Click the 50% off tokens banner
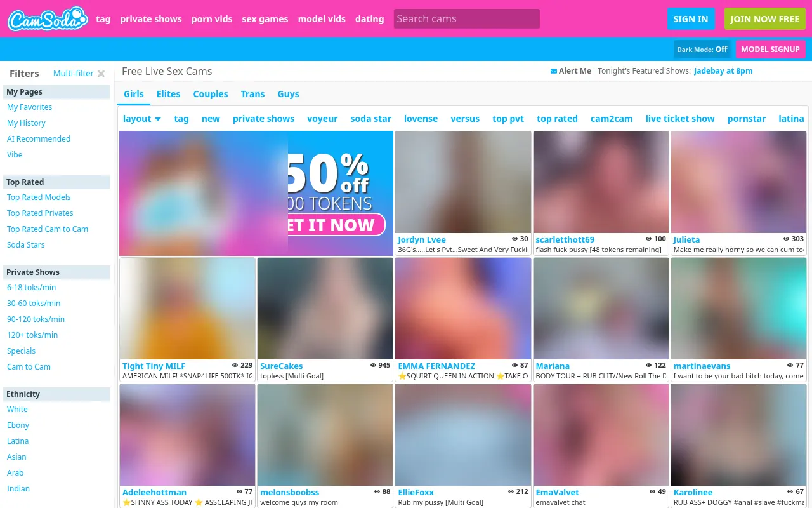 coord(256,193)
